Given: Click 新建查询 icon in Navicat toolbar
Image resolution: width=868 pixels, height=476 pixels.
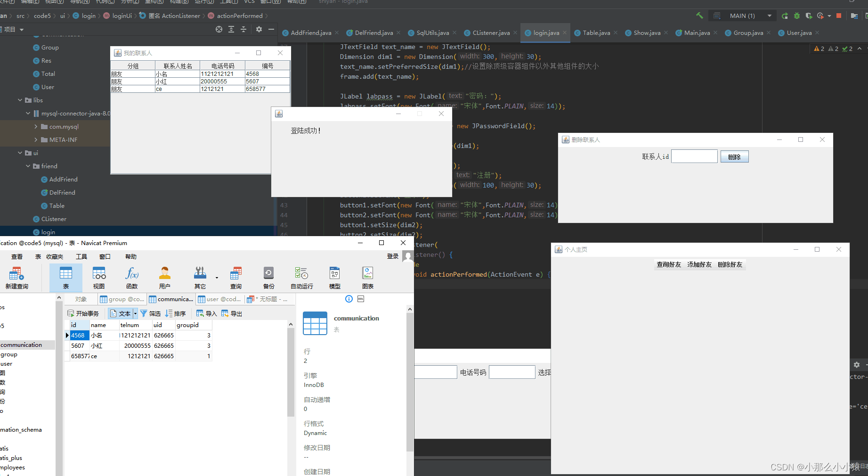Looking at the screenshot, I should pyautogui.click(x=16, y=278).
